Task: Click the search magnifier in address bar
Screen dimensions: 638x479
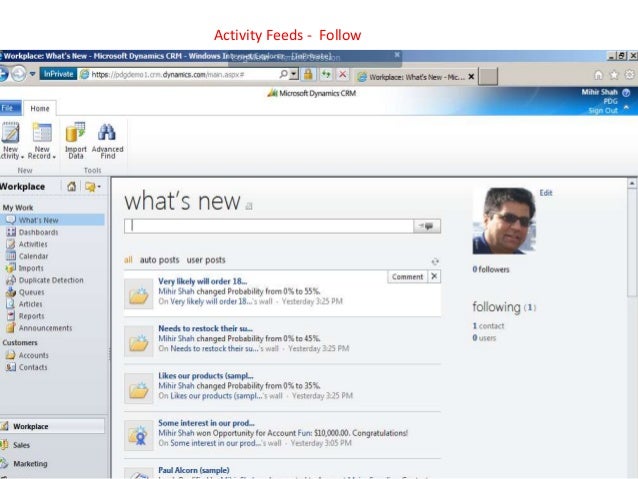Action: pos(283,74)
